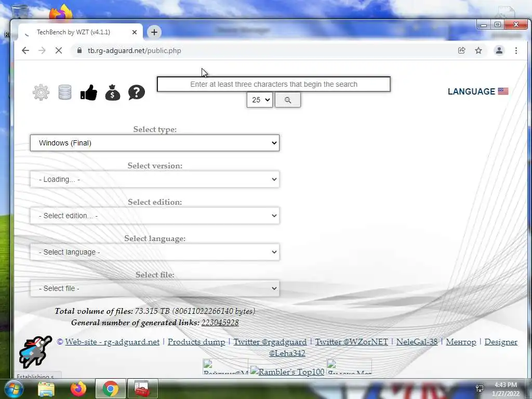
Task: Click the broken Рейтинг@Mail image counter
Action: [225, 367]
